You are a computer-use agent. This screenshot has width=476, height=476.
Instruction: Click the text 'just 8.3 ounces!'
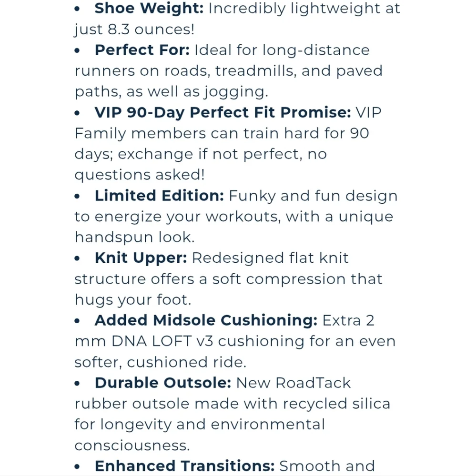pos(134,30)
